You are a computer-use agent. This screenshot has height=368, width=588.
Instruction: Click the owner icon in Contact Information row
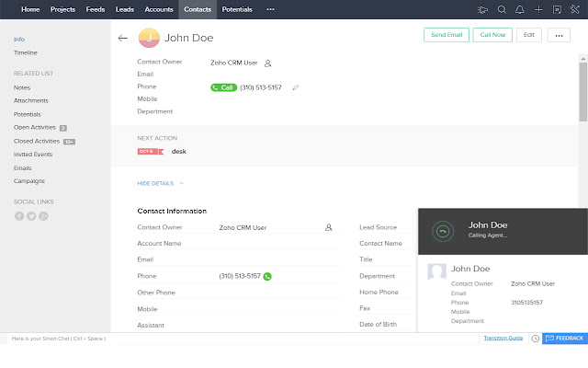tap(329, 227)
